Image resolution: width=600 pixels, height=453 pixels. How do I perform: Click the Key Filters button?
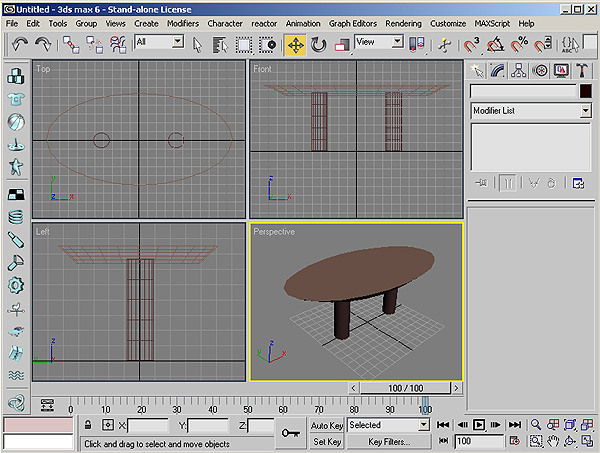(389, 441)
